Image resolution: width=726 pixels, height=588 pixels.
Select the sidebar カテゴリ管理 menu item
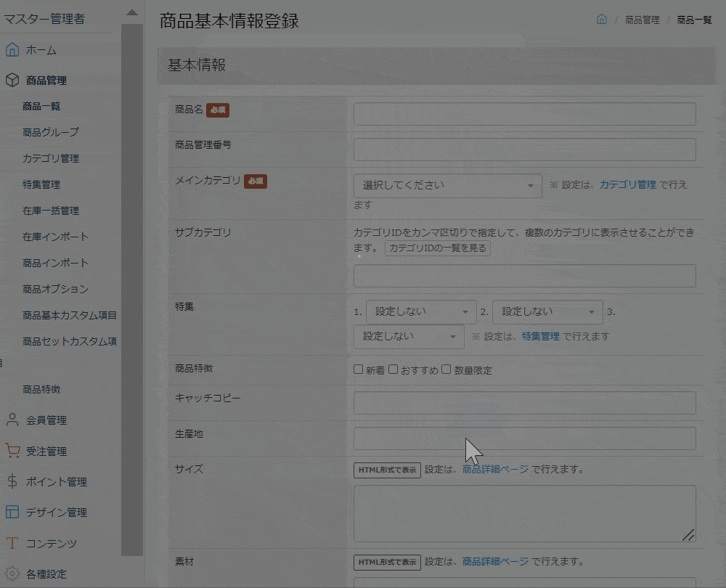(x=51, y=158)
